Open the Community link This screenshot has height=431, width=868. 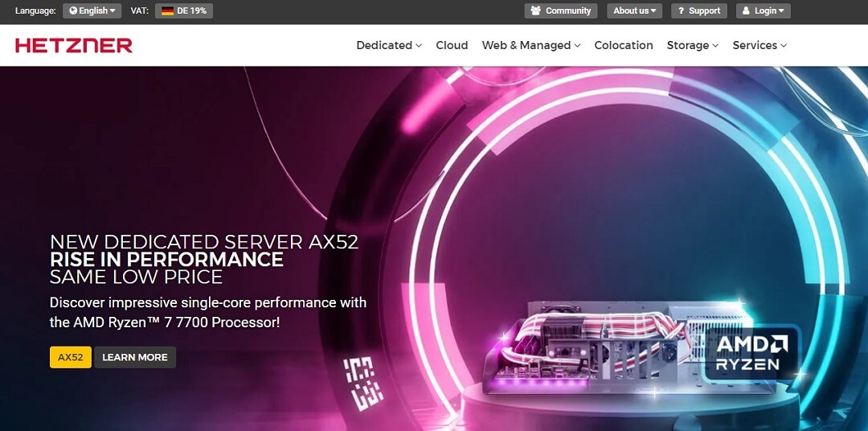pyautogui.click(x=561, y=10)
